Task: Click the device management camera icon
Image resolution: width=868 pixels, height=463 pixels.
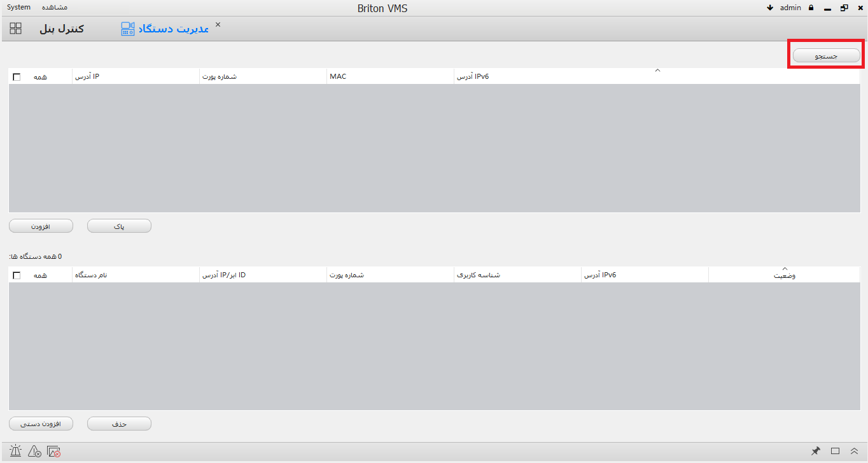Action: tap(128, 29)
